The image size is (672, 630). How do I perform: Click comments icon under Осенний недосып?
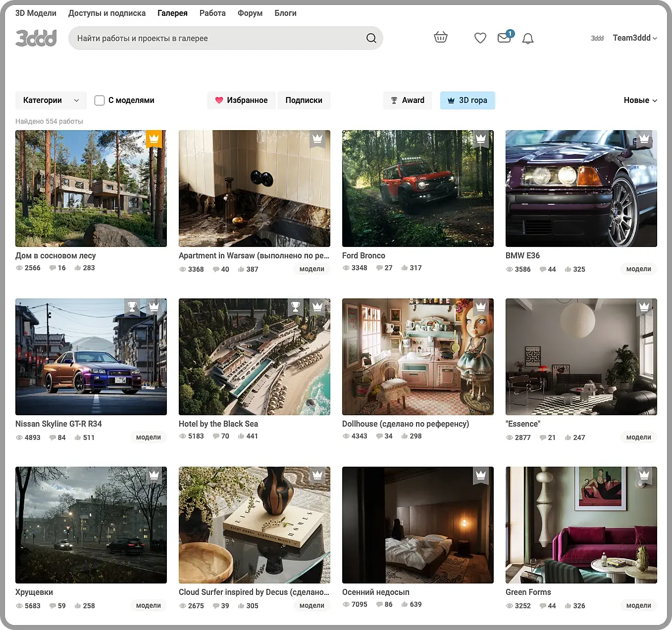[380, 604]
